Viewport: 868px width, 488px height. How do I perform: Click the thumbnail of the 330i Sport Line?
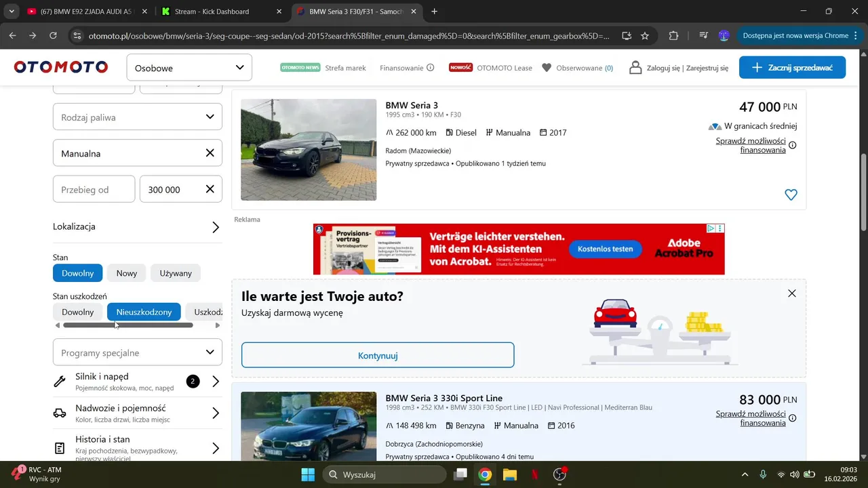coord(309,426)
